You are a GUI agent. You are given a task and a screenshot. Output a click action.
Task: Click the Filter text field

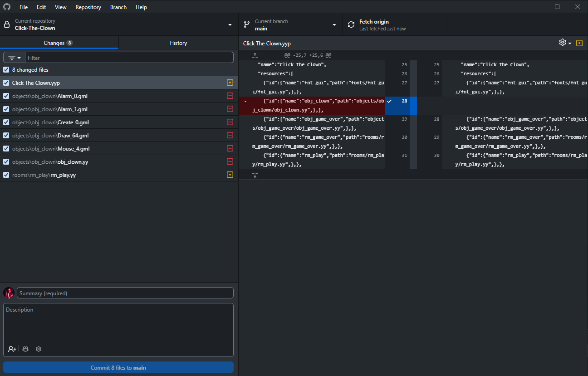pyautogui.click(x=129, y=58)
